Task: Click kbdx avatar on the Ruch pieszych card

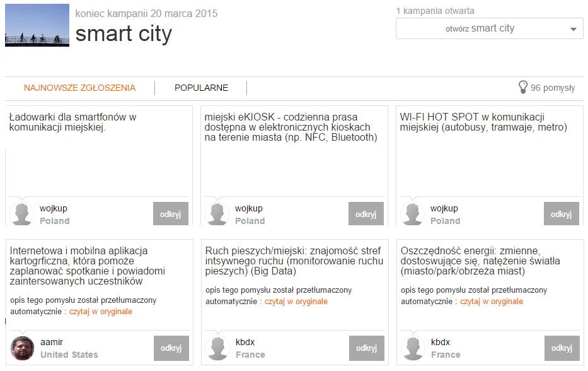Action: click(x=218, y=348)
